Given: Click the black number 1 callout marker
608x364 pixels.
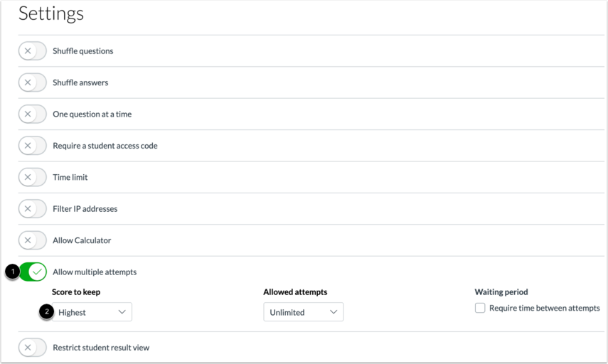Looking at the screenshot, I should pos(13,272).
